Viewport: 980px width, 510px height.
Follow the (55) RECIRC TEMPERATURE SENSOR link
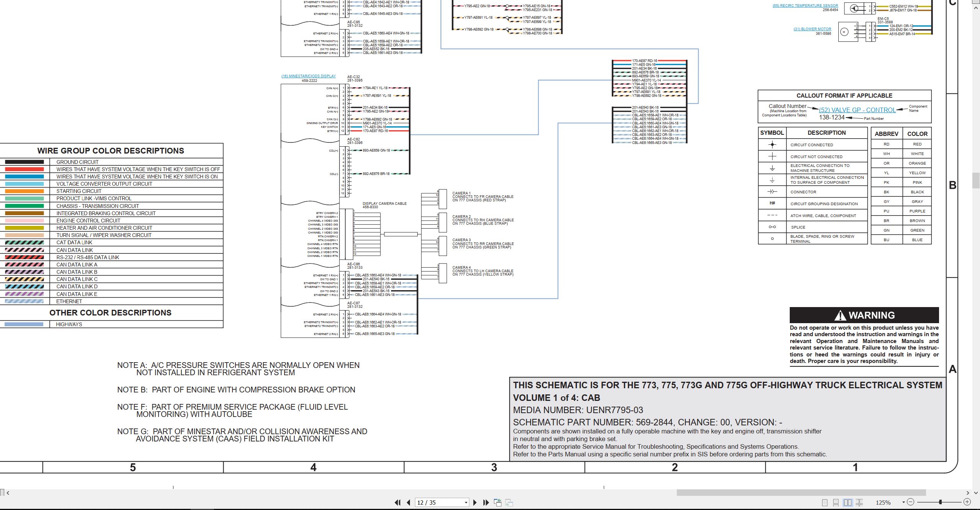click(x=805, y=6)
